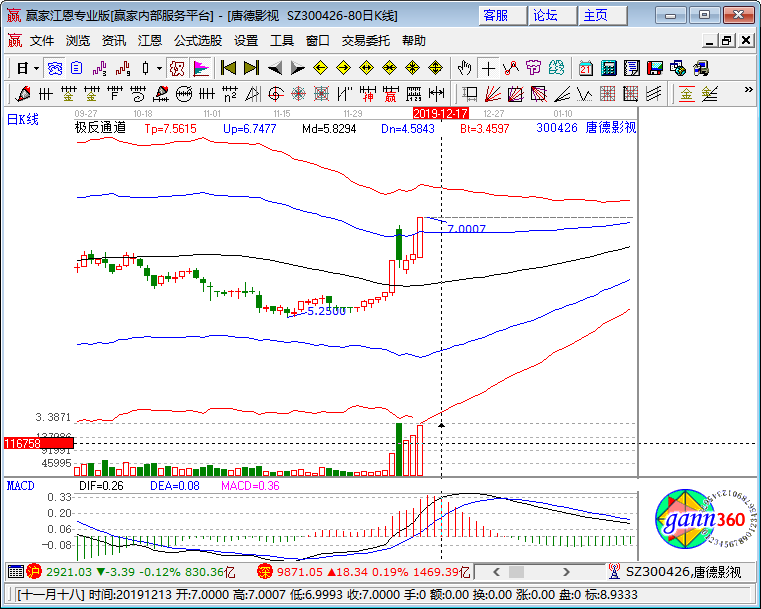The image size is (761, 609).
Task: Click the 深 index badge in the status bar
Action: (265, 572)
